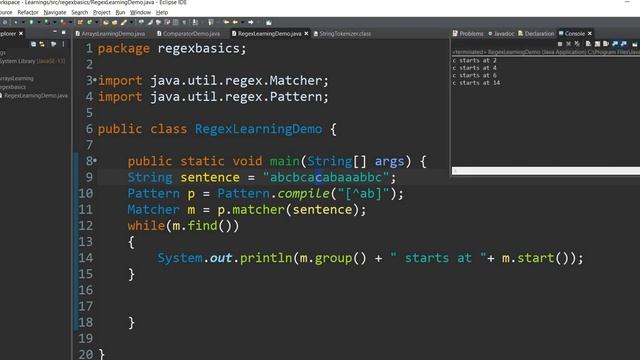640x360 pixels.
Task: Open the Refactor menu
Action: point(28,12)
